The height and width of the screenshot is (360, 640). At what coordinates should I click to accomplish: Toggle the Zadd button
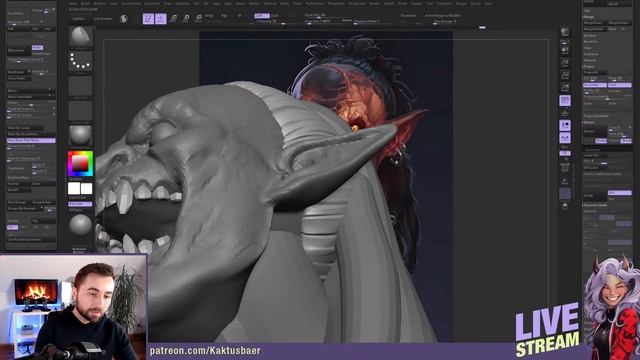(262, 16)
